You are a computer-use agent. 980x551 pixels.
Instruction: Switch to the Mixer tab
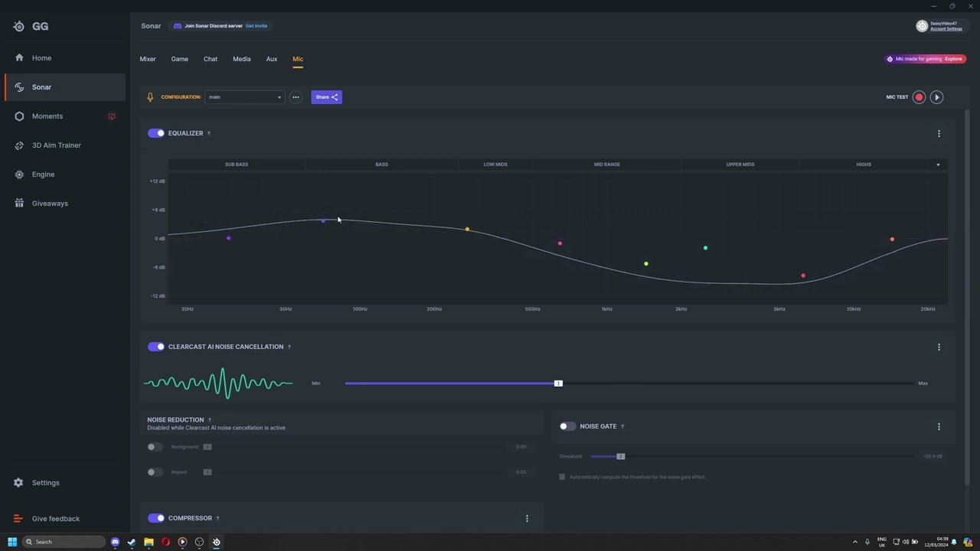(x=148, y=59)
